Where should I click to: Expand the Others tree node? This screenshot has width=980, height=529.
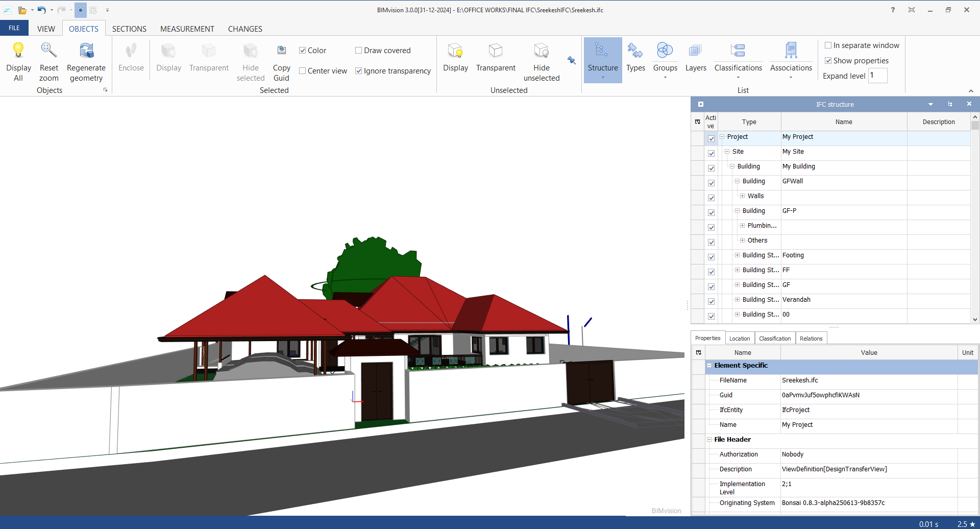coord(742,240)
